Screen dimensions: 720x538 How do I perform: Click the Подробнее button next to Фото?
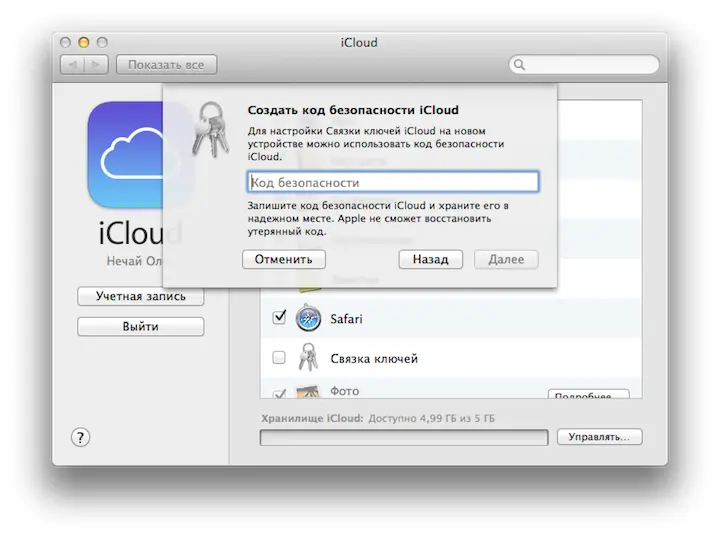point(589,394)
